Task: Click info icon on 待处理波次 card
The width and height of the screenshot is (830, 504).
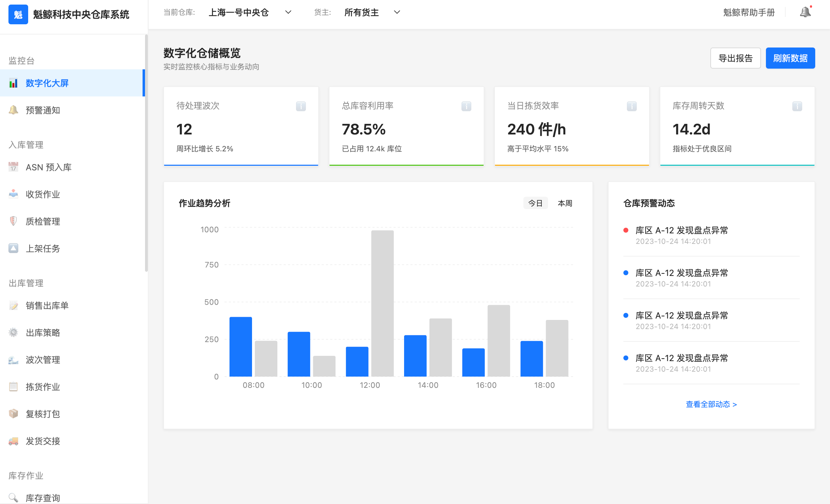Action: tap(301, 106)
